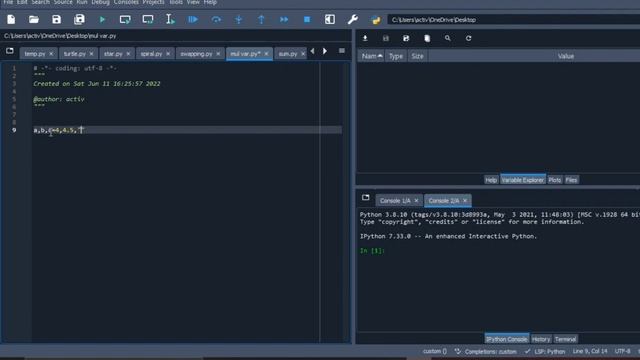Switch to the Console 1/A tab
The image size is (640, 360).
click(x=395, y=200)
